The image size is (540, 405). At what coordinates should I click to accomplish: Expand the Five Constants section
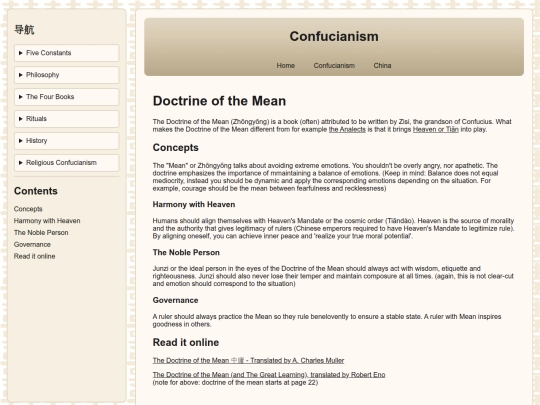pos(66,53)
